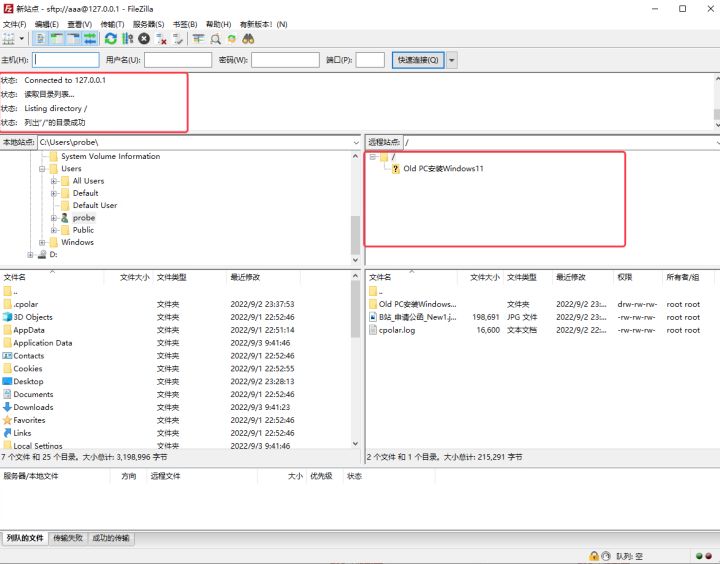Toggle the transfer queue display

tap(90, 38)
